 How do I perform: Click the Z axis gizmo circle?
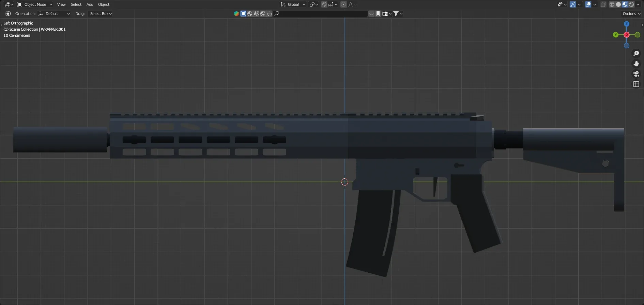(627, 24)
